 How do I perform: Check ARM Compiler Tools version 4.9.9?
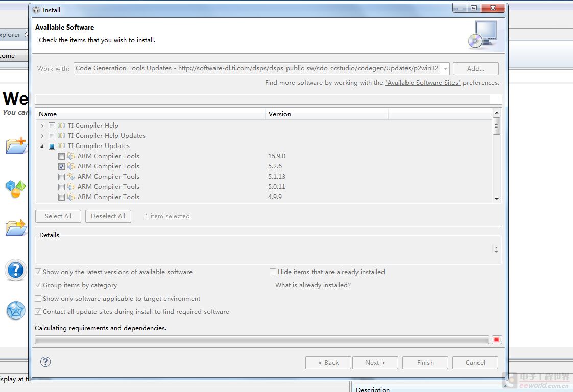coord(61,198)
